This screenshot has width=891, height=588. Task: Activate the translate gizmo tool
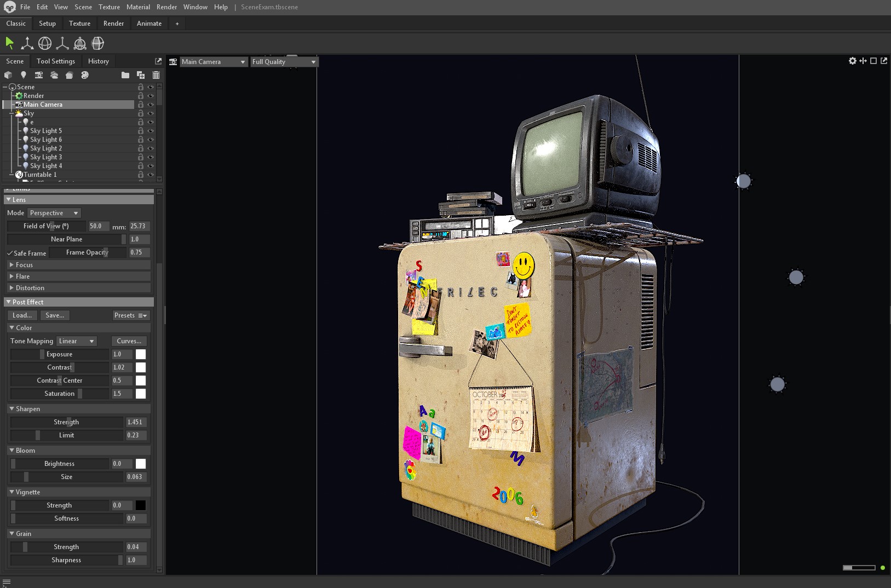[x=27, y=43]
